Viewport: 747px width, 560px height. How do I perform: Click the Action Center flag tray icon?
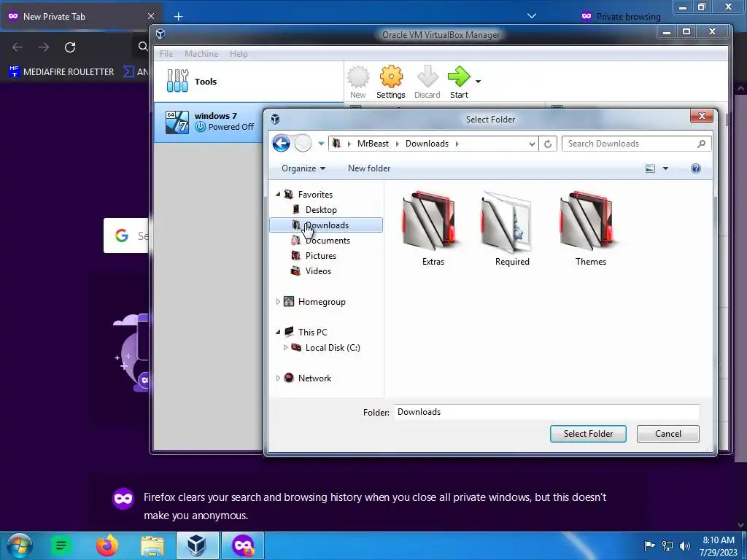click(x=649, y=546)
